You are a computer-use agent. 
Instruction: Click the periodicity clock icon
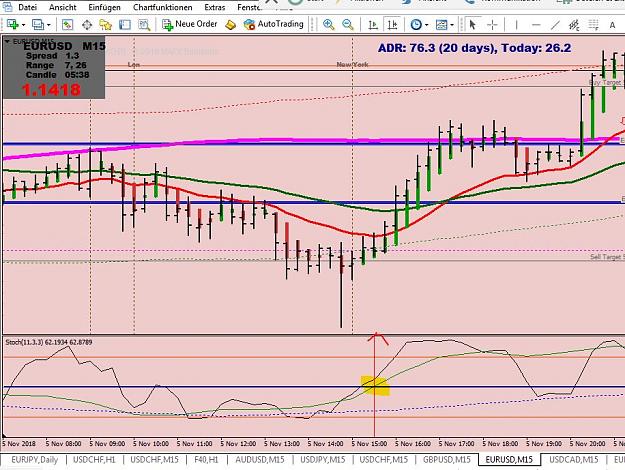point(416,25)
